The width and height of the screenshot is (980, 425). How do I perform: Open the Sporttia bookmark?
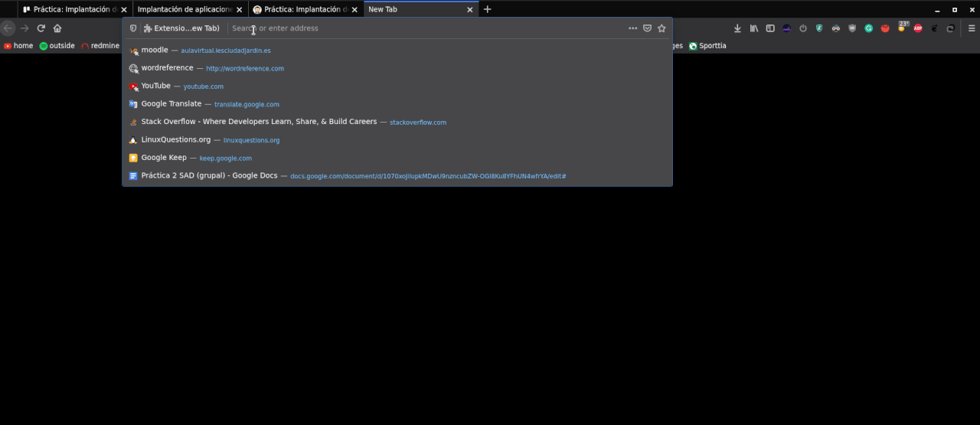pos(707,46)
